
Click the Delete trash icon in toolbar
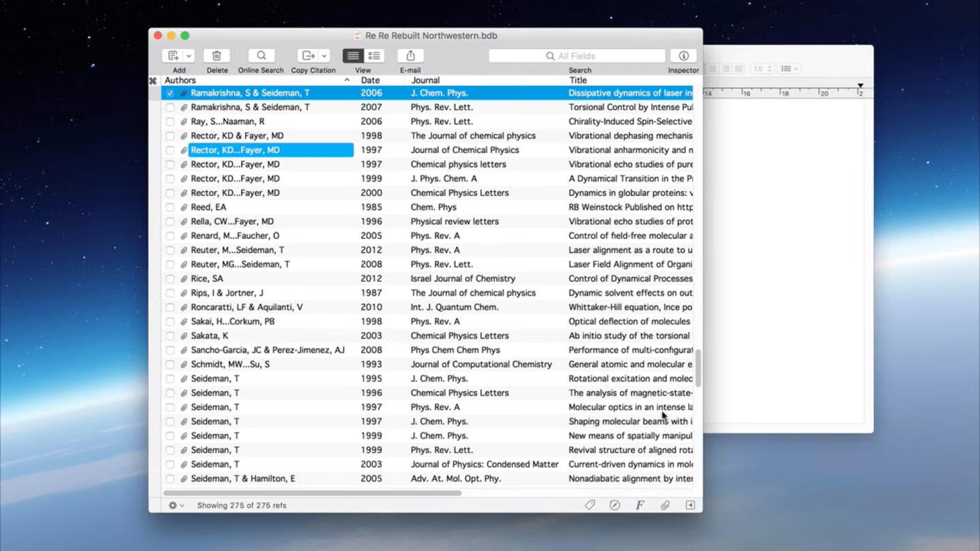pos(216,56)
